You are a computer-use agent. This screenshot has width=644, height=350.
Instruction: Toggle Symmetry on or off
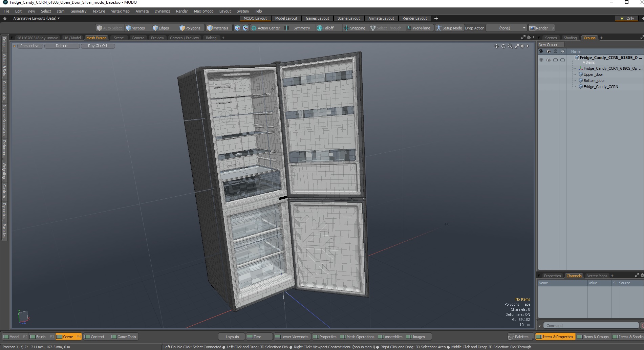(298, 28)
